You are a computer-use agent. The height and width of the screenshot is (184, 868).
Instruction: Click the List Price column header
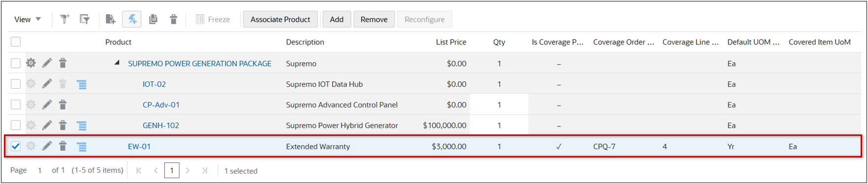click(451, 42)
